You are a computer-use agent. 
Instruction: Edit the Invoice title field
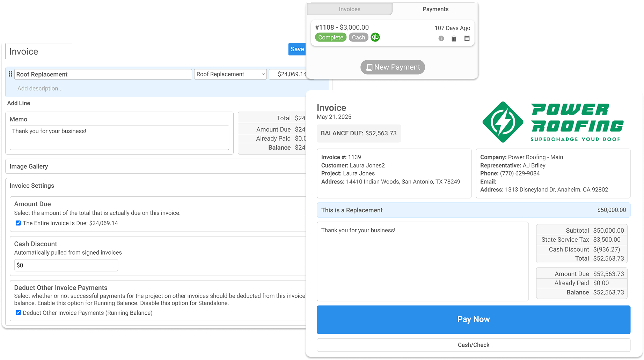click(x=39, y=51)
